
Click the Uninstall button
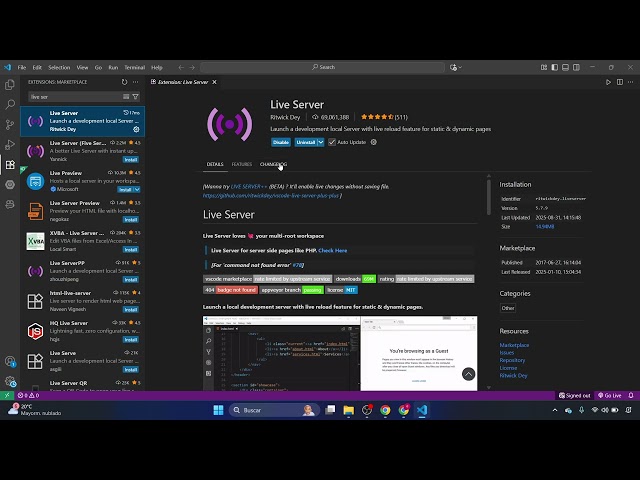(306, 142)
